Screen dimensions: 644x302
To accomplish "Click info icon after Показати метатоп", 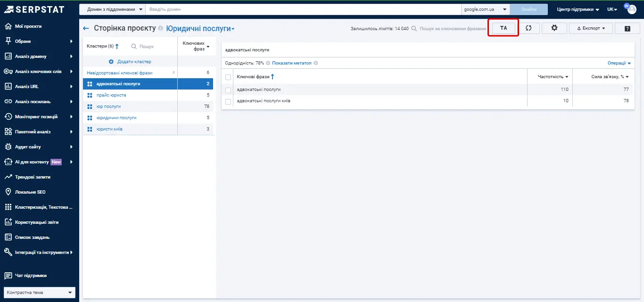I will click(316, 63).
